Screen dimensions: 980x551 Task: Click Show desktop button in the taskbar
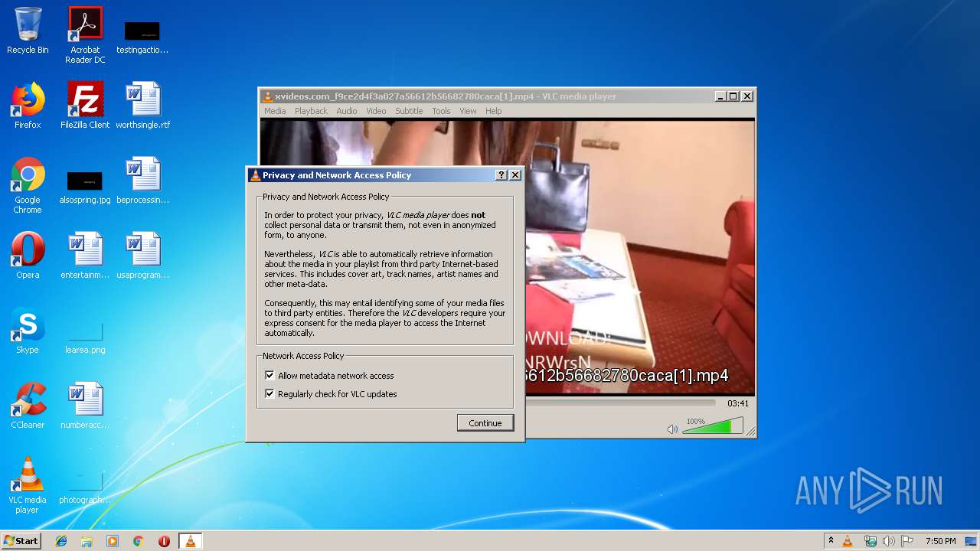tap(972, 541)
